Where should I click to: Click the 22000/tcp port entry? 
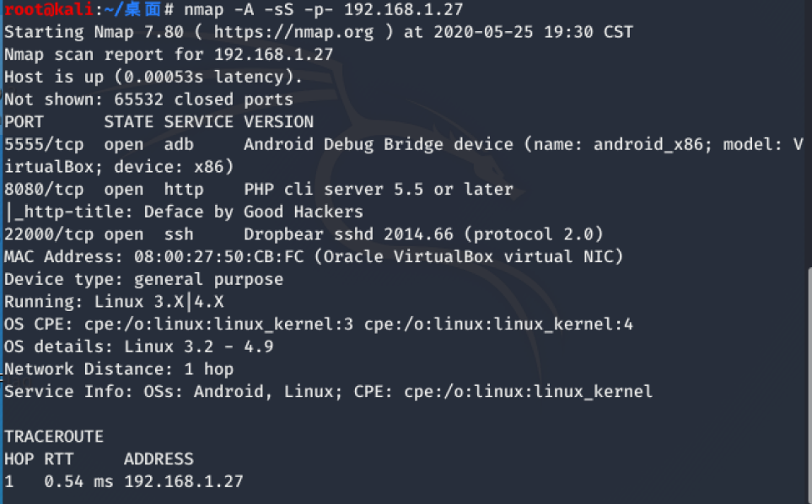49,234
